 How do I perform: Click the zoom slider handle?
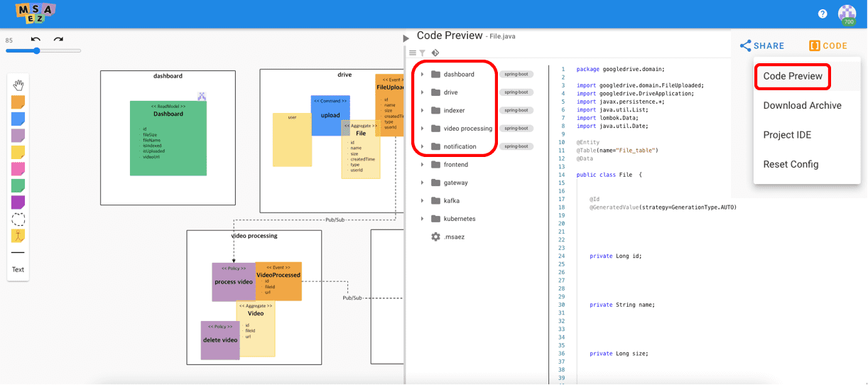[x=36, y=50]
